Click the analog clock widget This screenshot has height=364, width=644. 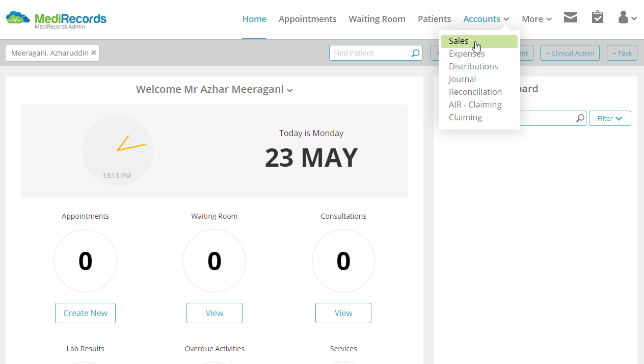click(x=118, y=150)
